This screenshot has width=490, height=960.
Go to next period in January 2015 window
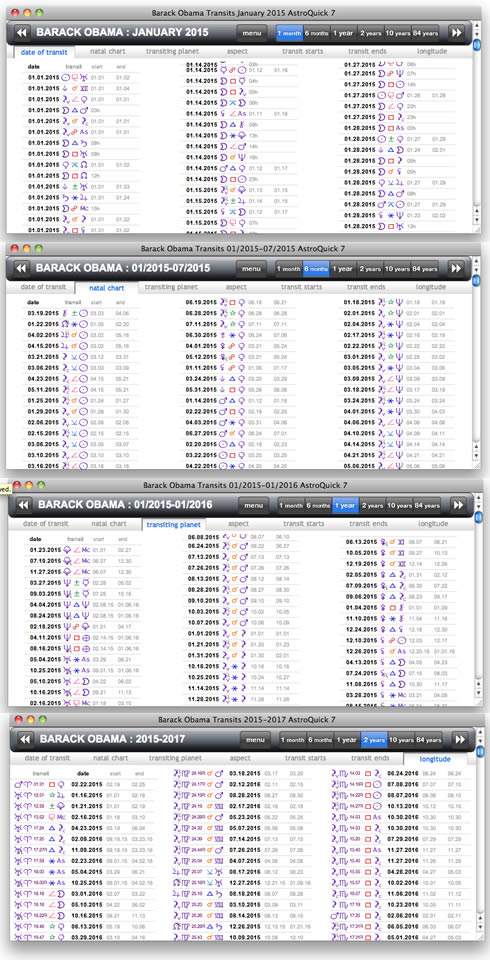(455, 32)
